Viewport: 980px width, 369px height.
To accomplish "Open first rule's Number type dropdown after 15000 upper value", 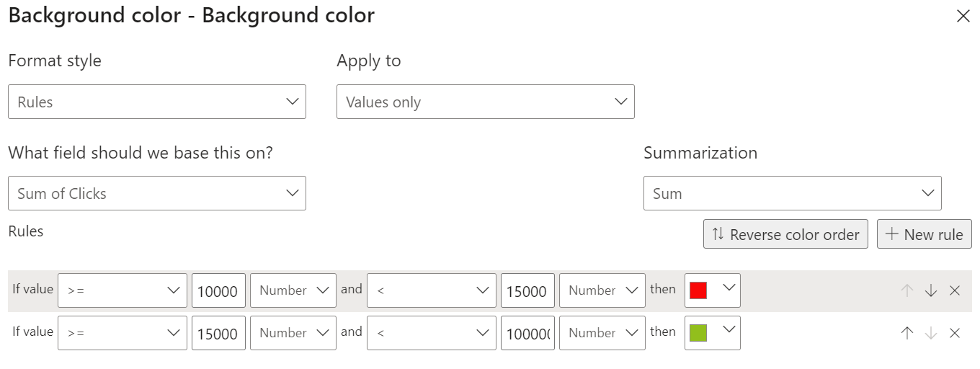I will point(602,290).
